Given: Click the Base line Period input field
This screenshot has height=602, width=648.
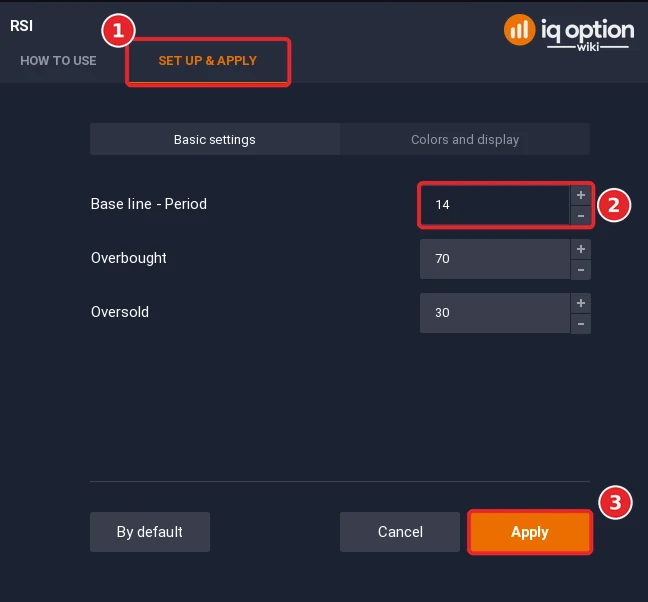Looking at the screenshot, I should pos(495,205).
